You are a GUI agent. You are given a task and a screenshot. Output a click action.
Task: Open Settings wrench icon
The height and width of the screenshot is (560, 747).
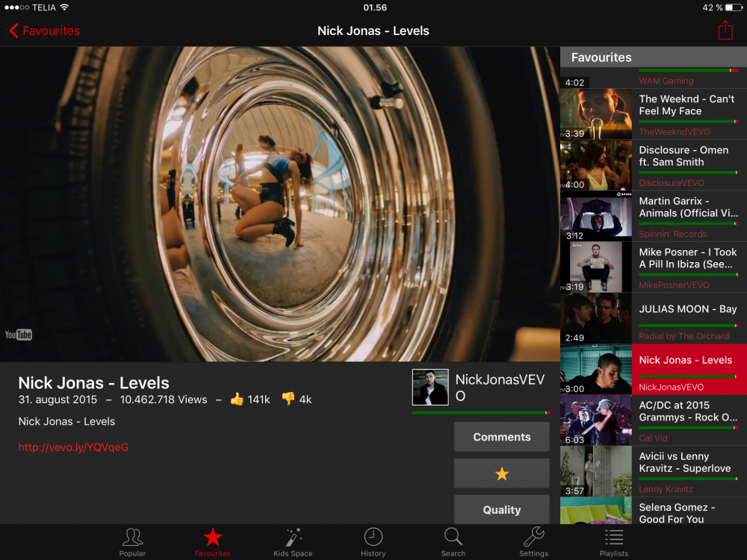[x=533, y=537]
